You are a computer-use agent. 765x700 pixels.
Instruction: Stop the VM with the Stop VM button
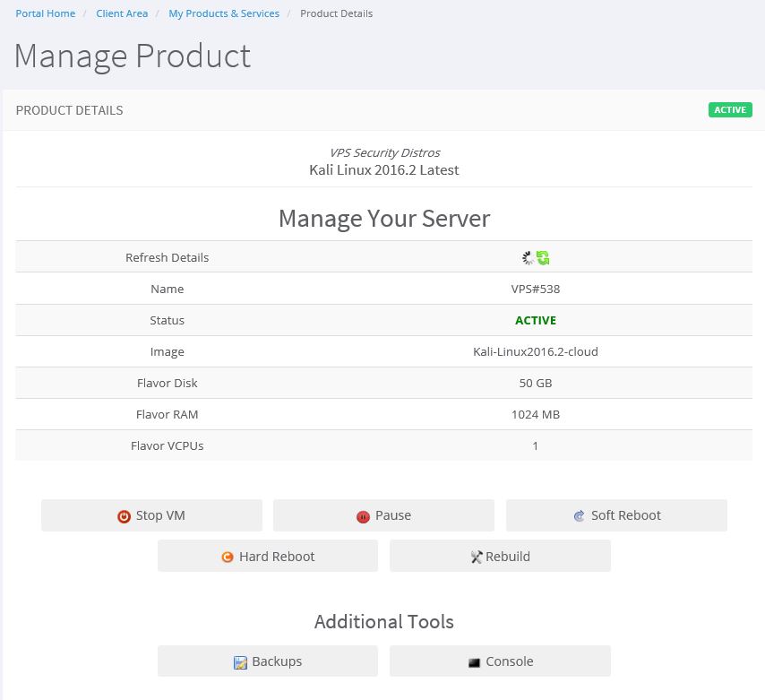(151, 515)
